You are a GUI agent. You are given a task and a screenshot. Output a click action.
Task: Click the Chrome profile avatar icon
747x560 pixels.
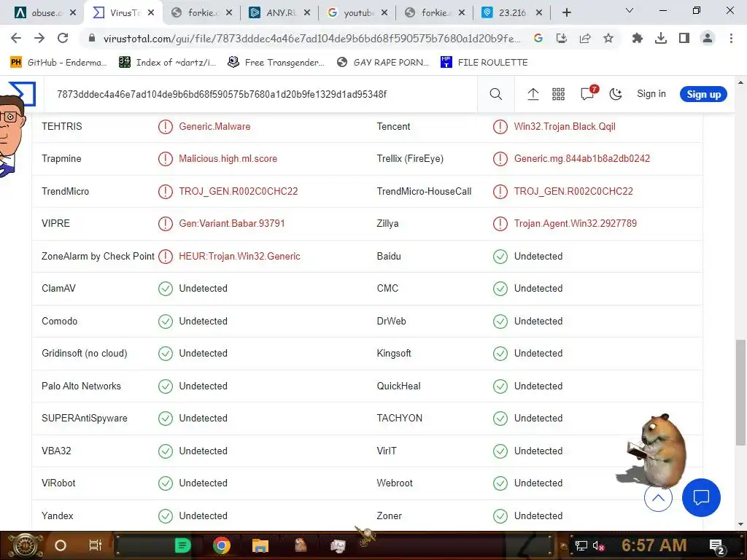pyautogui.click(x=708, y=38)
